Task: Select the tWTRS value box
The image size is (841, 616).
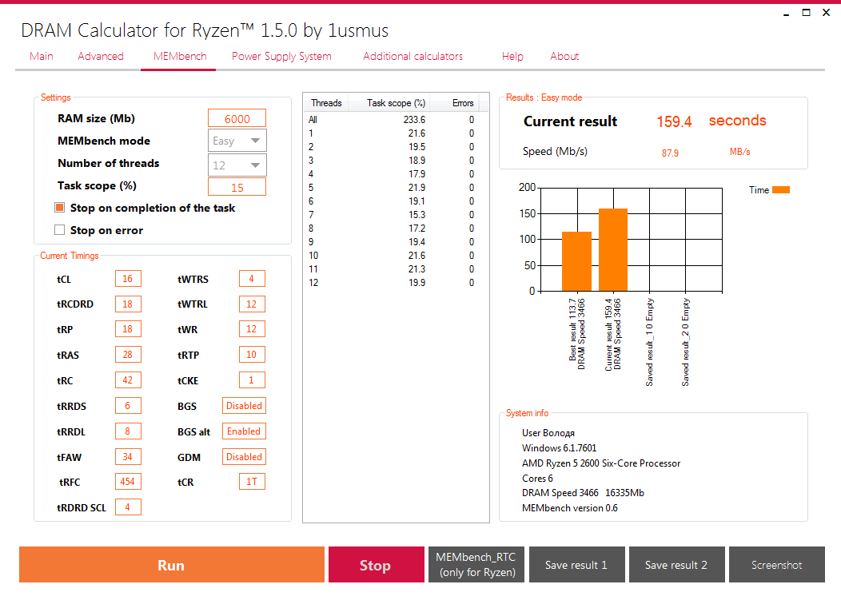Action: pos(252,279)
